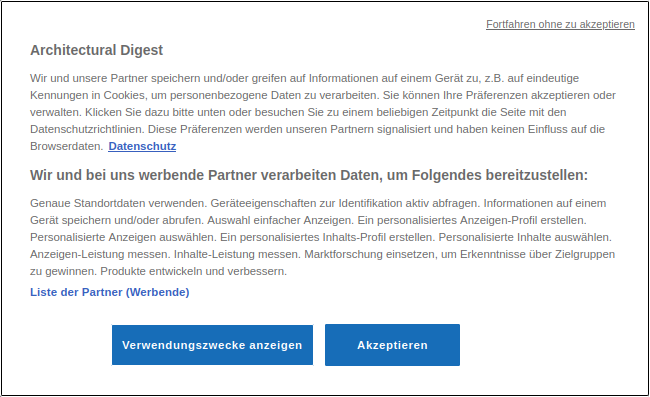Image resolution: width=650 pixels, height=397 pixels.
Task: Click the 'Architectural Digest' heading
Action: [x=96, y=50]
